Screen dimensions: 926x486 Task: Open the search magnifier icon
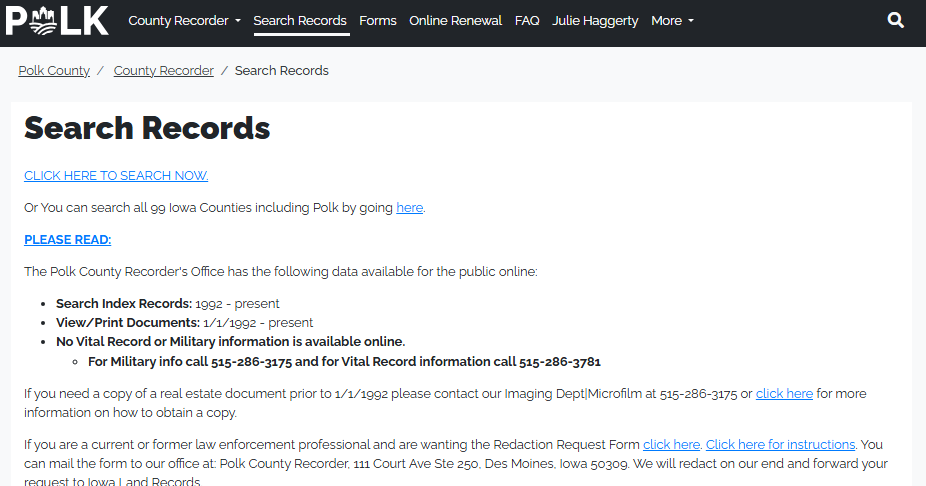click(896, 20)
